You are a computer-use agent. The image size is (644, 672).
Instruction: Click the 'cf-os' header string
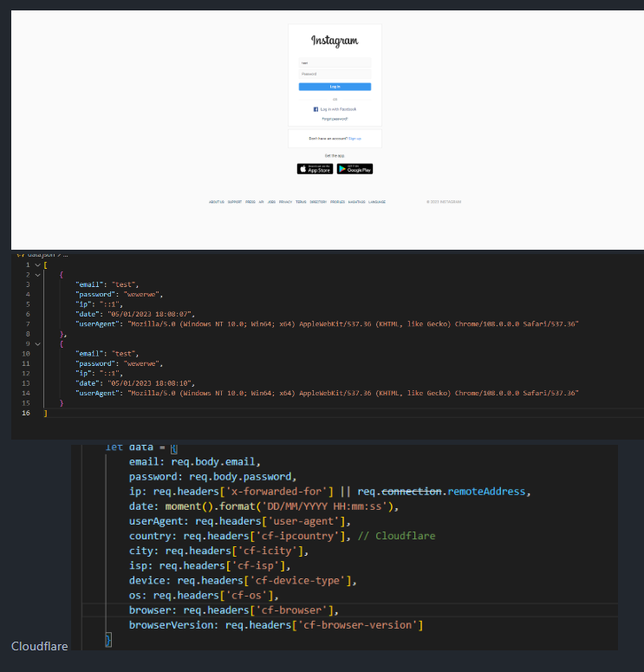pyautogui.click(x=247, y=596)
